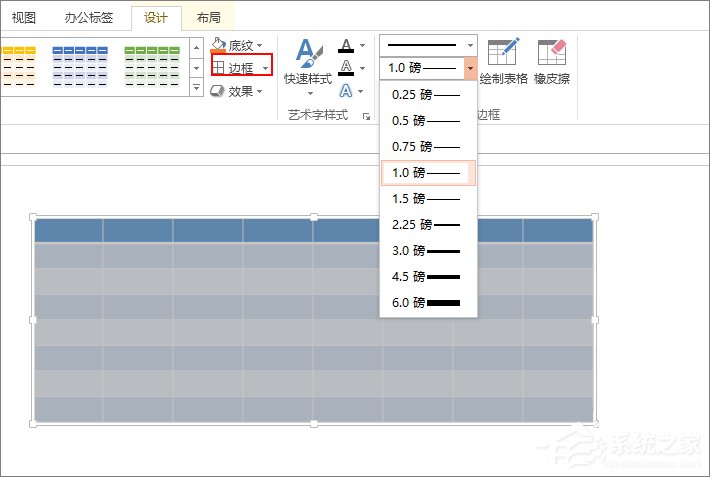This screenshot has width=710, height=477.
Task: Move the table styles gallery down one row
Action: [x=197, y=68]
